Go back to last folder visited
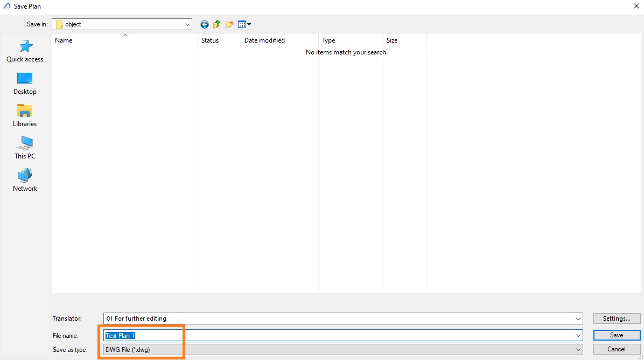 [204, 25]
